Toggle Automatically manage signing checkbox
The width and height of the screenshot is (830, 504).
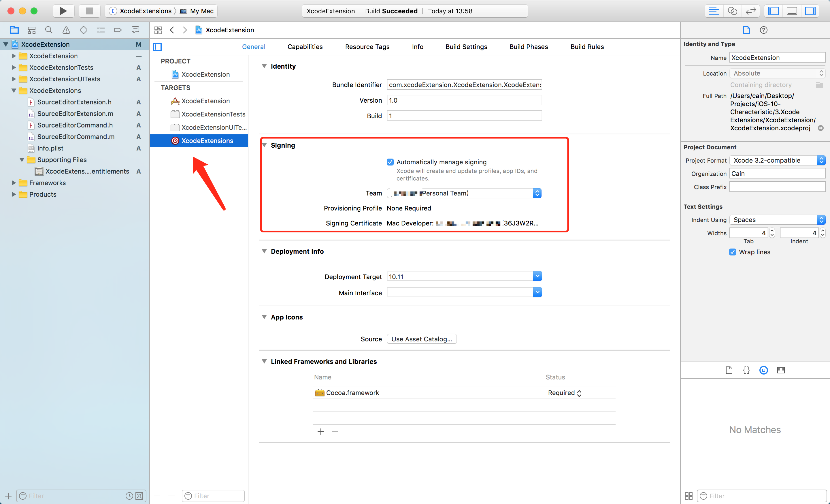tap(390, 162)
